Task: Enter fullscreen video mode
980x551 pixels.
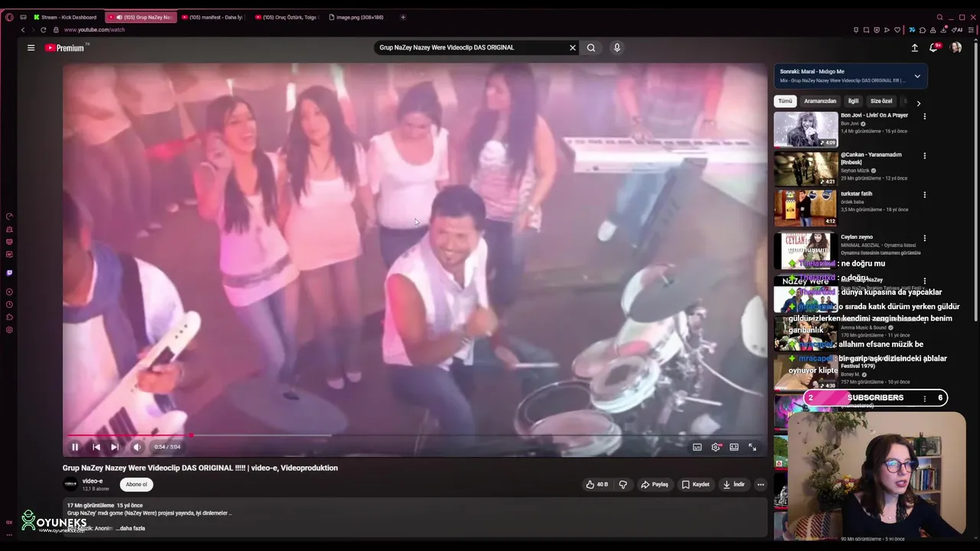Action: pos(753,447)
